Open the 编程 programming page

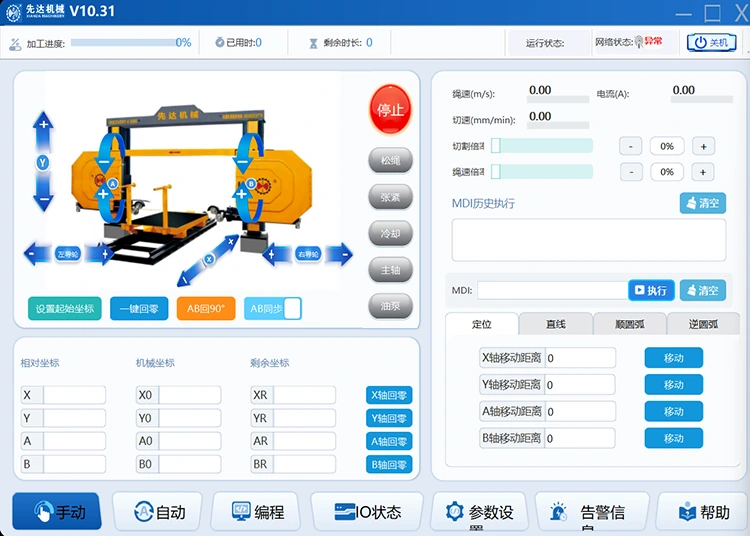[x=256, y=512]
